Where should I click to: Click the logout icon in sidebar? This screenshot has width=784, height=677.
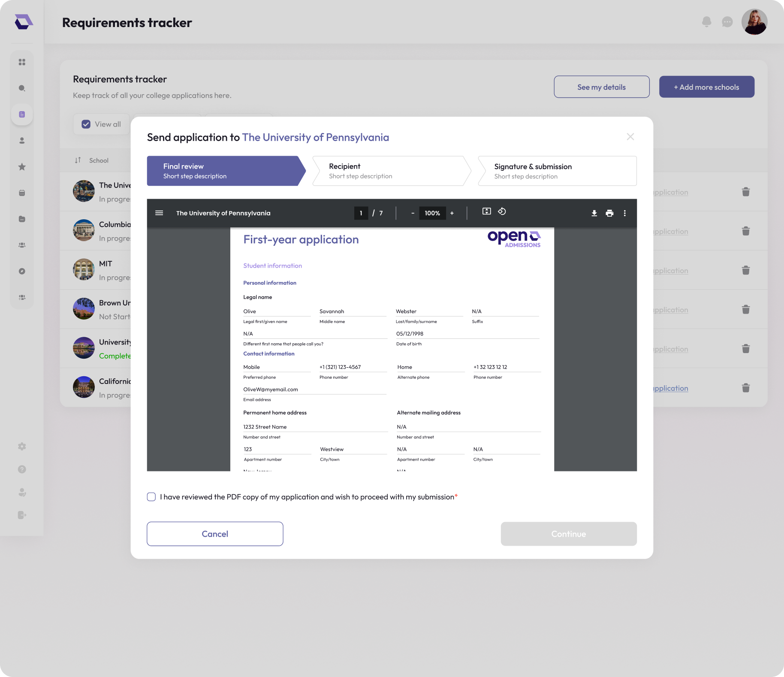(22, 515)
